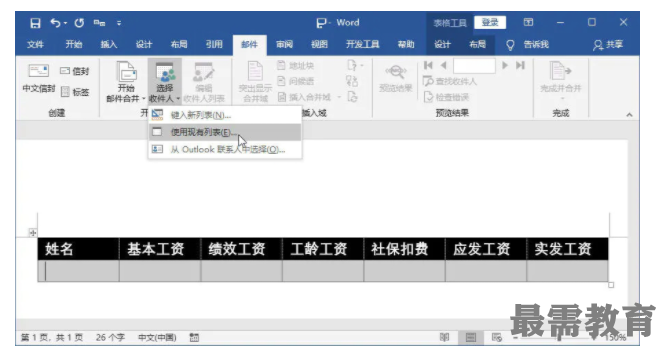Viewport: 662px width, 360px height.
Task: Customize Quick Access Toolbar arrow
Action: 119,23
